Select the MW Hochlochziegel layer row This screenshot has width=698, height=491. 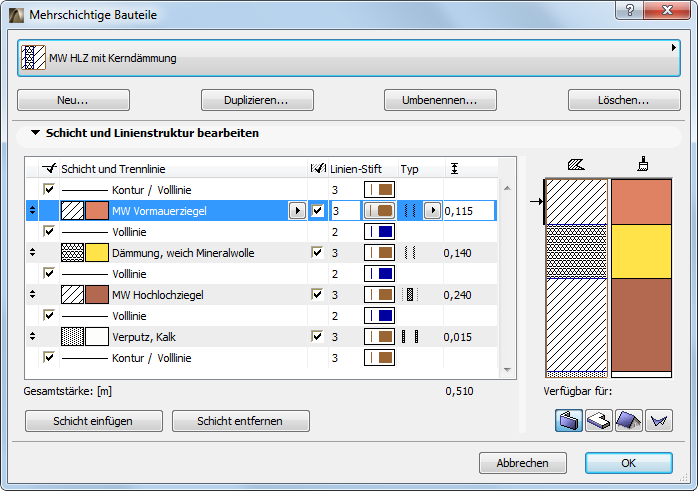click(262, 295)
